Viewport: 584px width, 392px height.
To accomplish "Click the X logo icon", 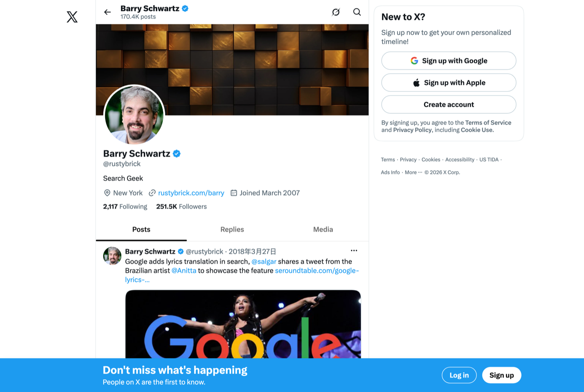I will click(72, 17).
